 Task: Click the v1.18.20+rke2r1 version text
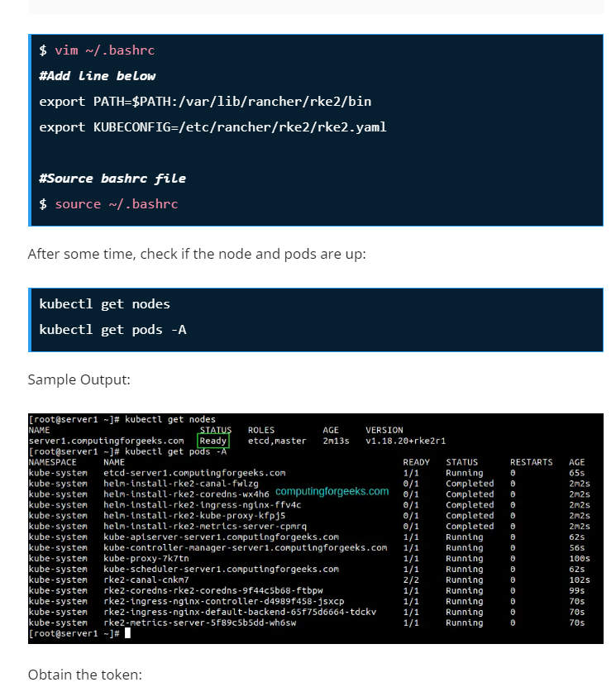[x=405, y=441]
